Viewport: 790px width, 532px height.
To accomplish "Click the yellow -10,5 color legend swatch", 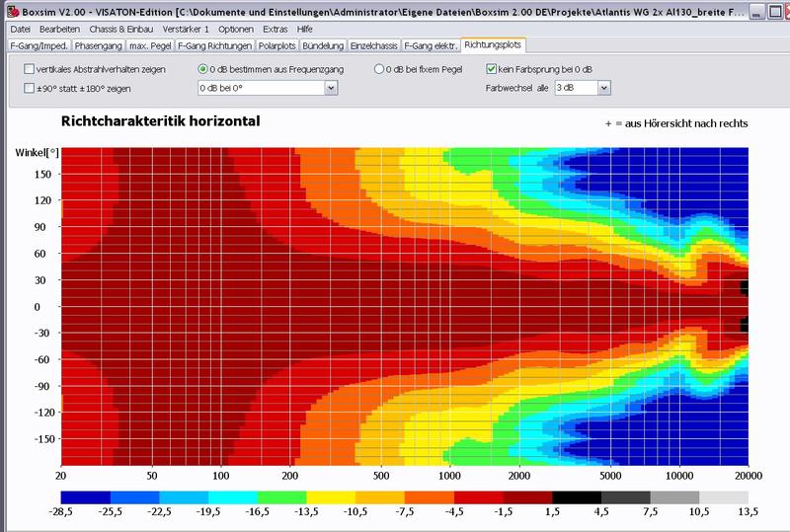I will [x=331, y=499].
